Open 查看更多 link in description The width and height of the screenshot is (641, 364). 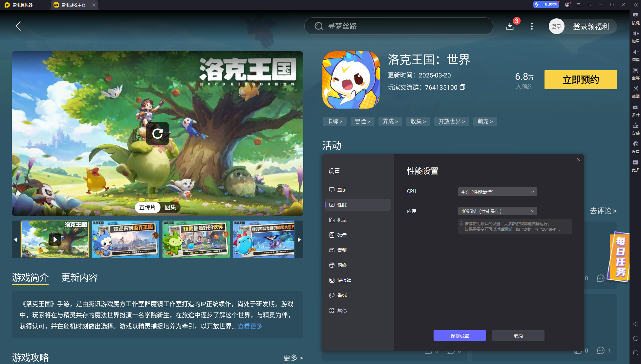(250, 326)
